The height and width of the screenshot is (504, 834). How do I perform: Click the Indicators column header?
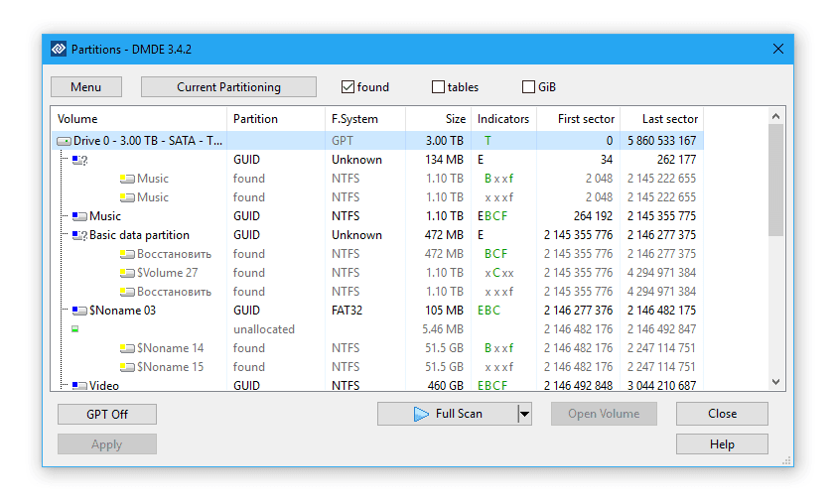[503, 119]
